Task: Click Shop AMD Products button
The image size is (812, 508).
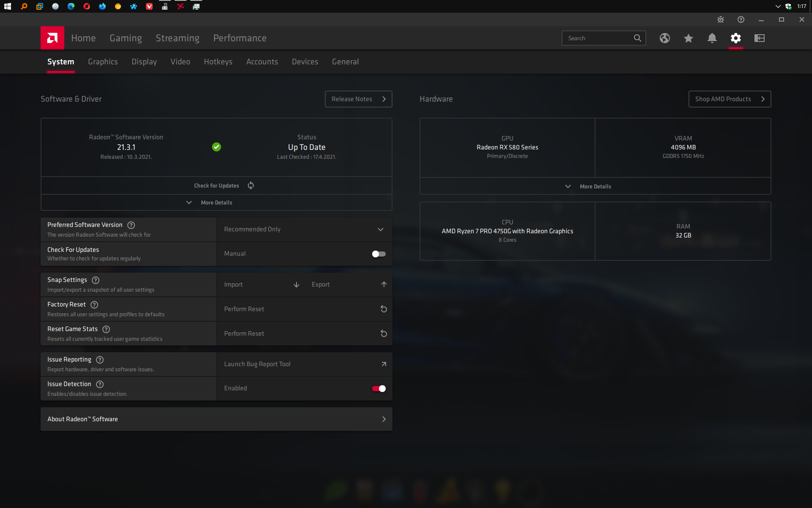Action: tap(729, 99)
